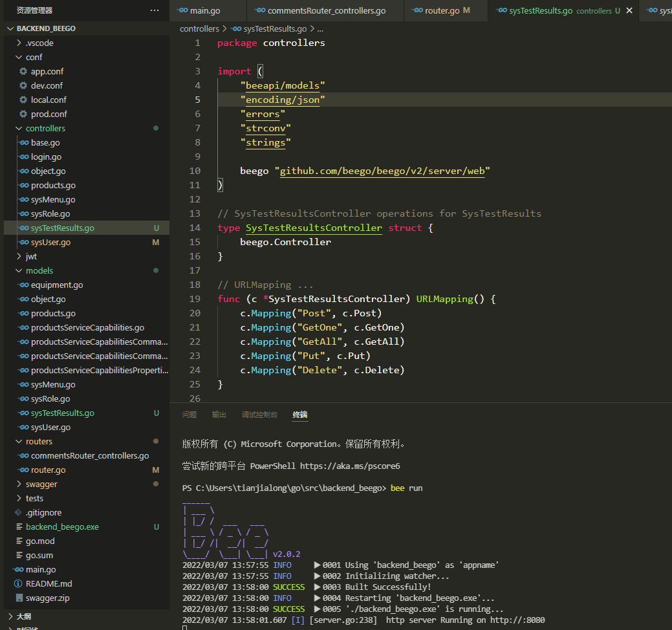672x630 pixels.
Task: Click Go icon of login.go
Action: (x=24, y=157)
